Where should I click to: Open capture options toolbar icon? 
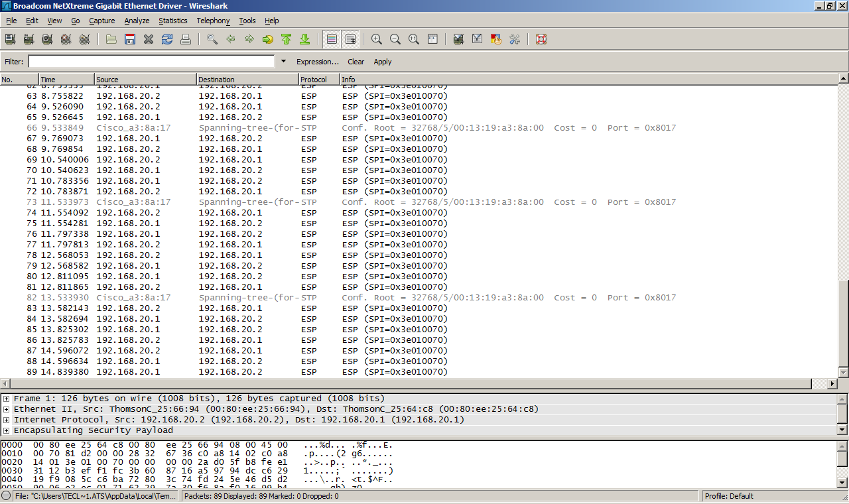tap(29, 39)
